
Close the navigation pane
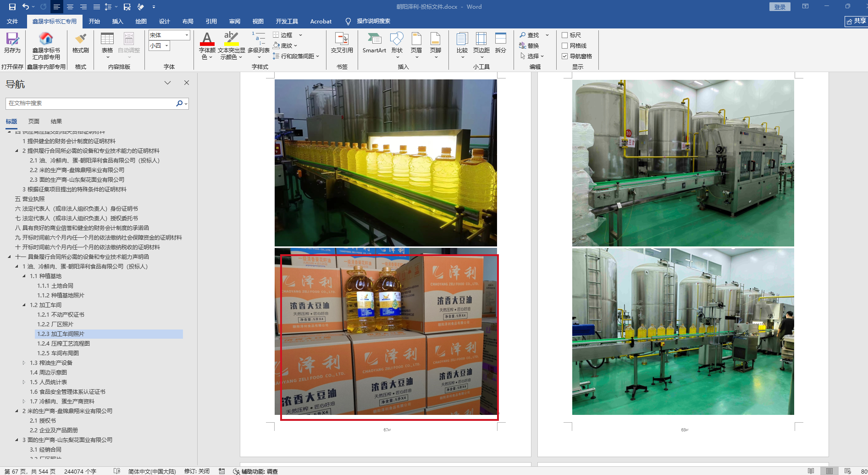point(187,83)
